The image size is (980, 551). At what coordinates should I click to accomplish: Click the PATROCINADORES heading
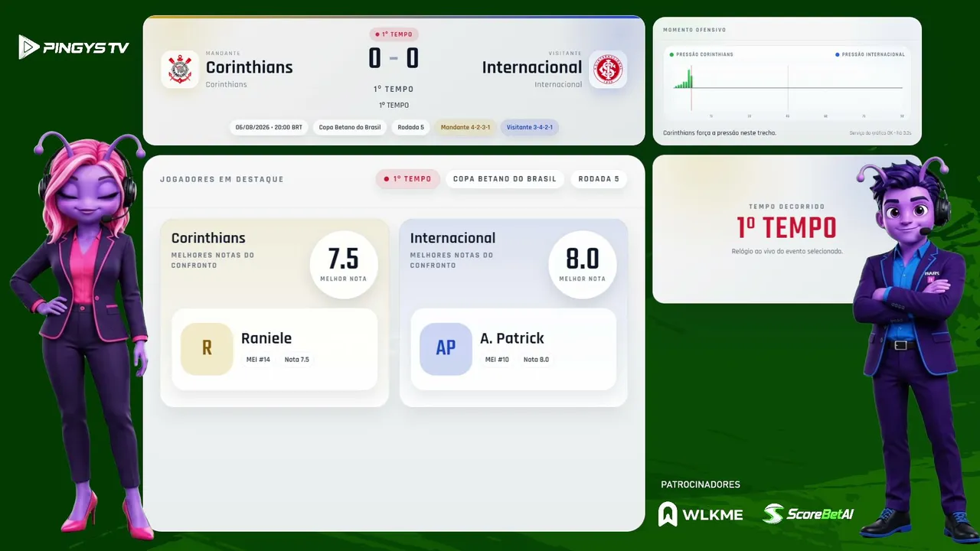pos(701,484)
